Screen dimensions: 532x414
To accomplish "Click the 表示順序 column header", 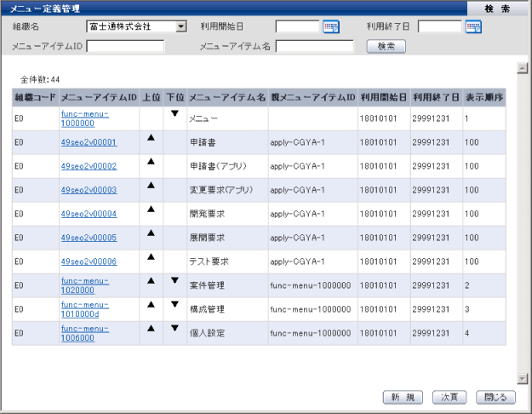I will 484,97.
